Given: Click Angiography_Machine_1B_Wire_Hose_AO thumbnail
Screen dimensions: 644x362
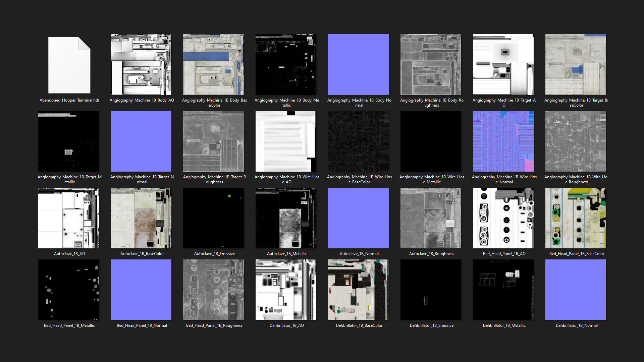Looking at the screenshot, I should pos(286,141).
